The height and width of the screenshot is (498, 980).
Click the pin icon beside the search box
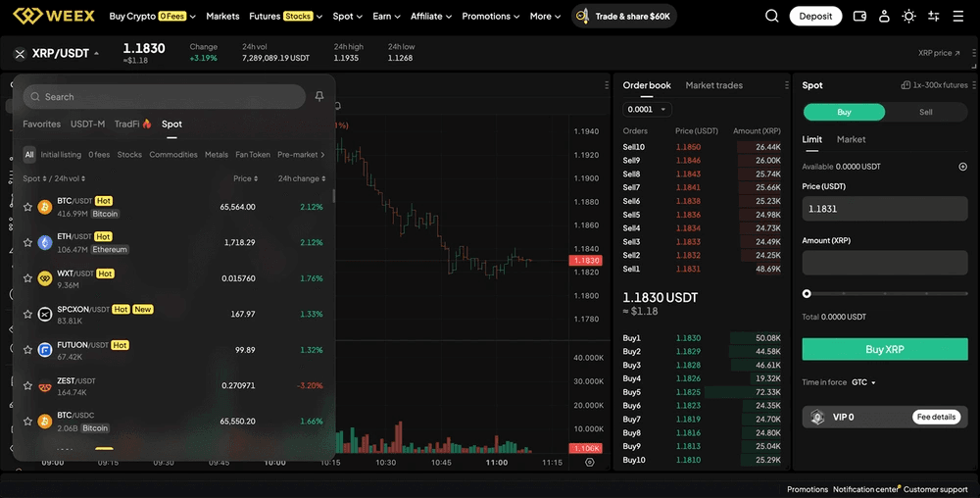tap(319, 96)
